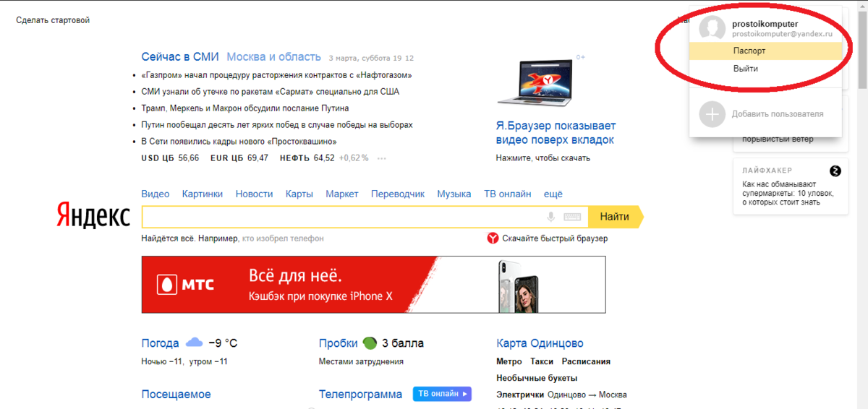868x409 pixels.
Task: Click the plus icon beside Добавить пользователя
Action: pyautogui.click(x=712, y=114)
